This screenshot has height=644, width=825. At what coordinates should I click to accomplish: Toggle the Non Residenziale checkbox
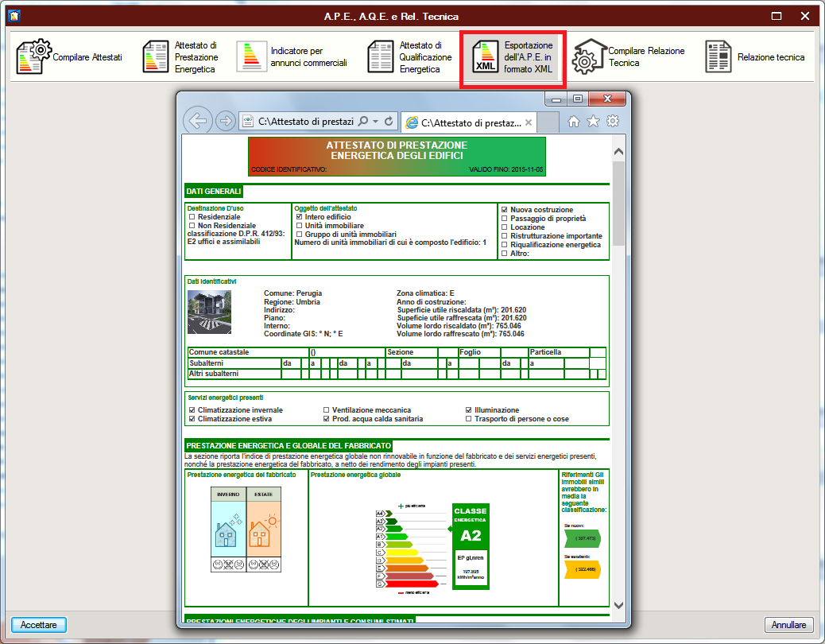point(192,225)
